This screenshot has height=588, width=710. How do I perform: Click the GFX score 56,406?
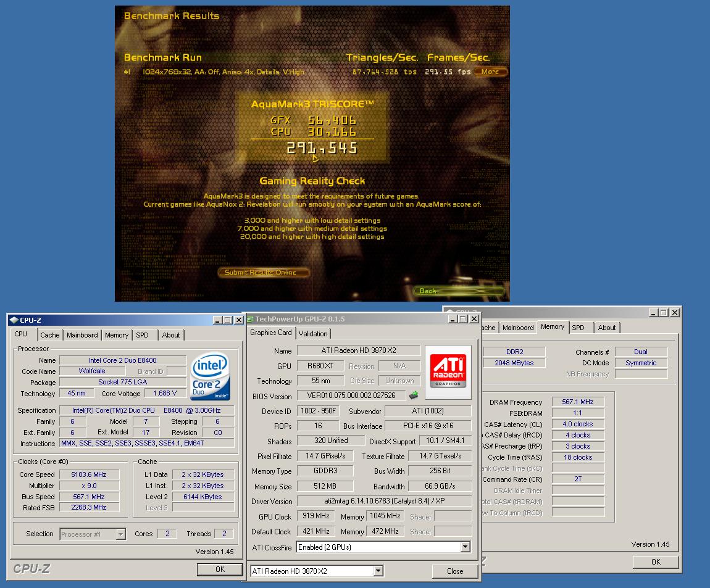(332, 120)
